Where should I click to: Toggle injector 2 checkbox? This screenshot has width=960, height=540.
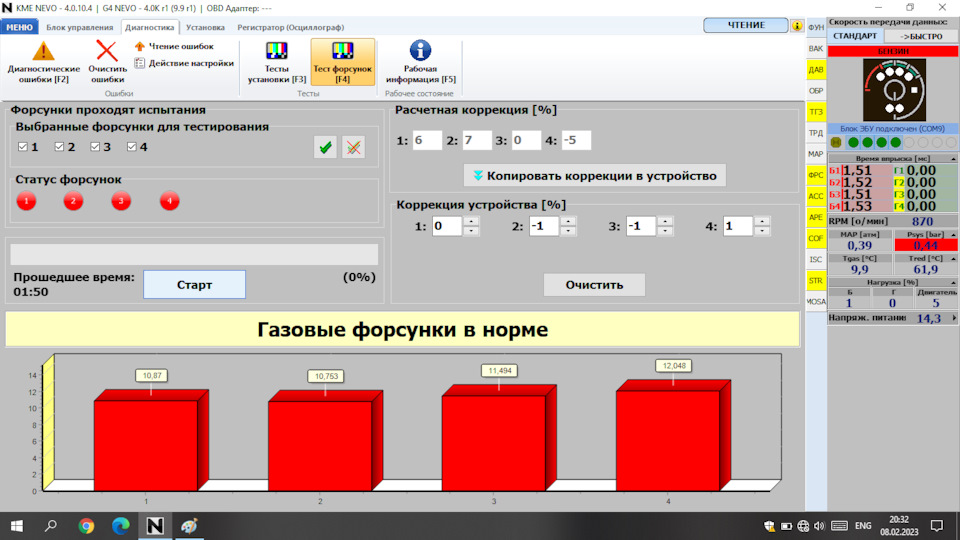[59, 147]
